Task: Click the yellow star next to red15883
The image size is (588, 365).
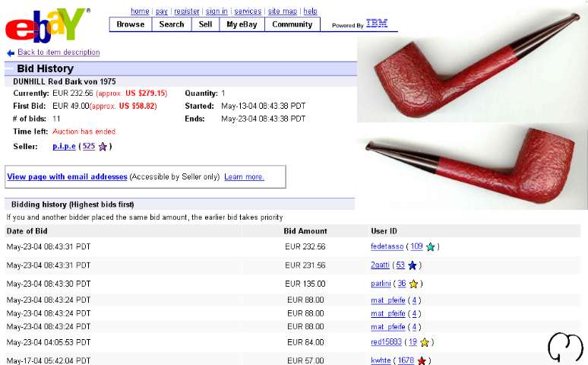Action: point(425,342)
